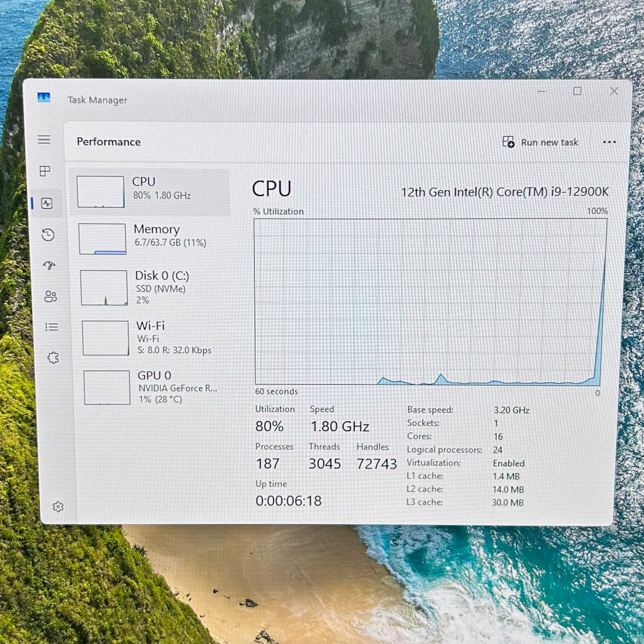The width and height of the screenshot is (644, 644).
Task: Select the Wi-Fi performance entry
Action: (153, 338)
